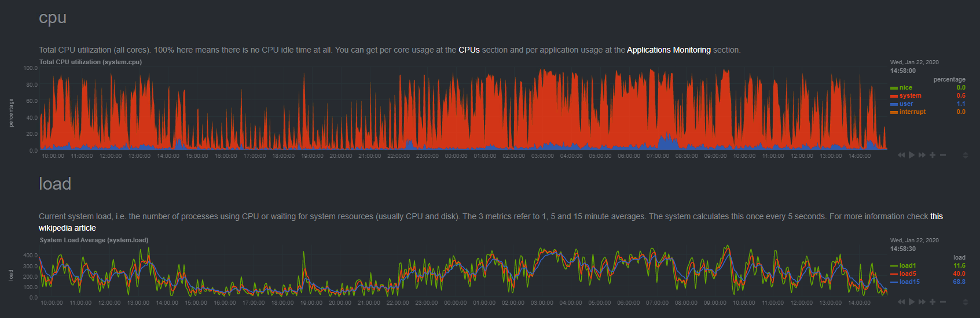Image resolution: width=980 pixels, height=318 pixels.
Task: Pan the load chart left with rewind
Action: [901, 302]
